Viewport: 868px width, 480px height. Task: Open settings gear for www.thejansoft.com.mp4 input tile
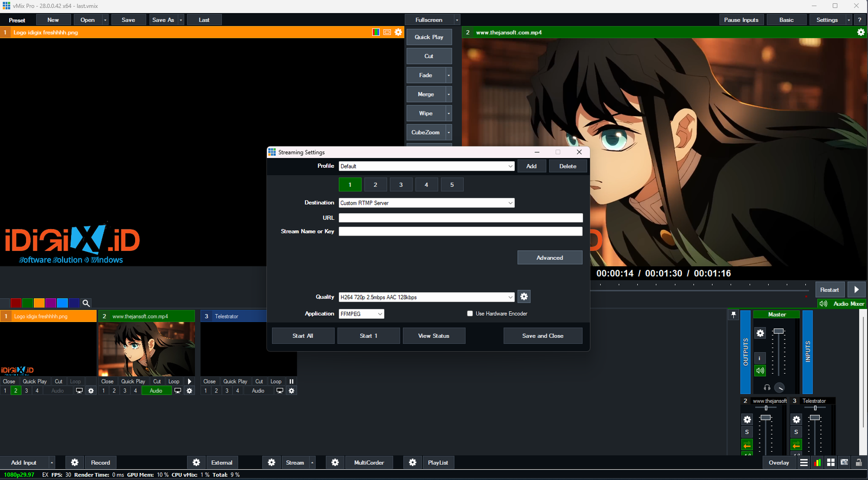(189, 391)
